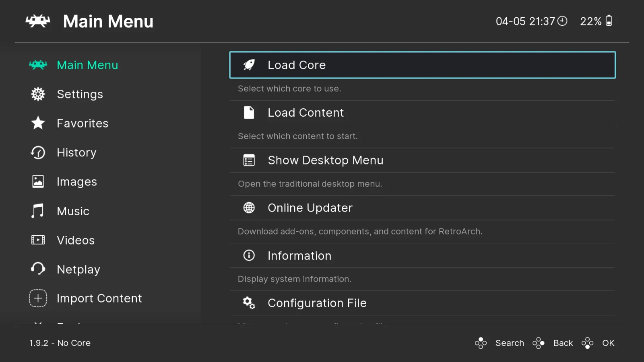Click OK in the bottom bar
The width and height of the screenshot is (644, 362).
click(608, 343)
